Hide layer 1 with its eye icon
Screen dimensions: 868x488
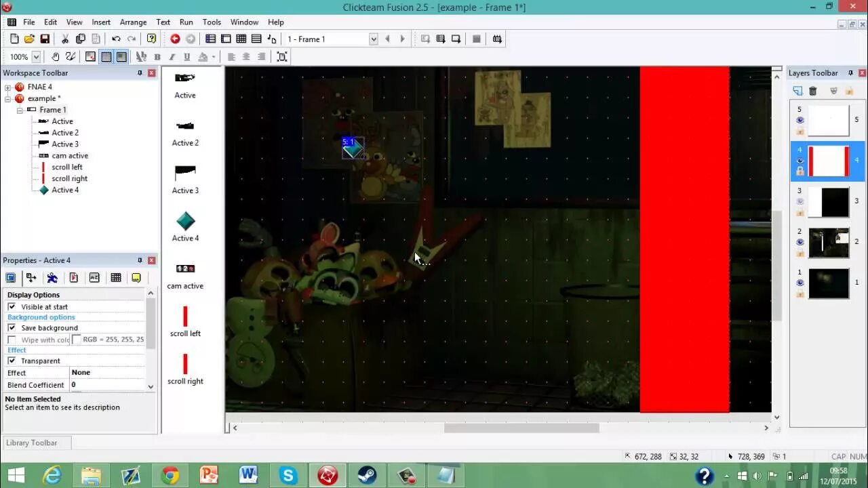pos(800,283)
